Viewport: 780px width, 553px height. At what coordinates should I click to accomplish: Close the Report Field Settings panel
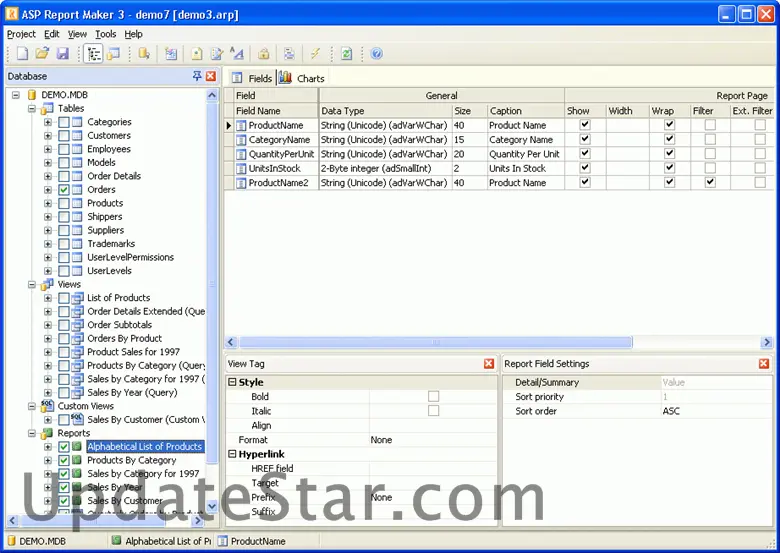[x=764, y=364]
